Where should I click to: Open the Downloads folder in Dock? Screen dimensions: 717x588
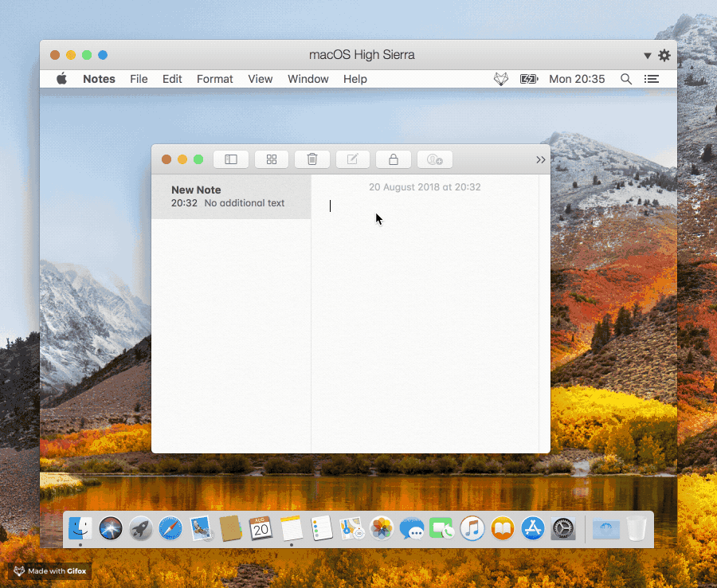(606, 528)
